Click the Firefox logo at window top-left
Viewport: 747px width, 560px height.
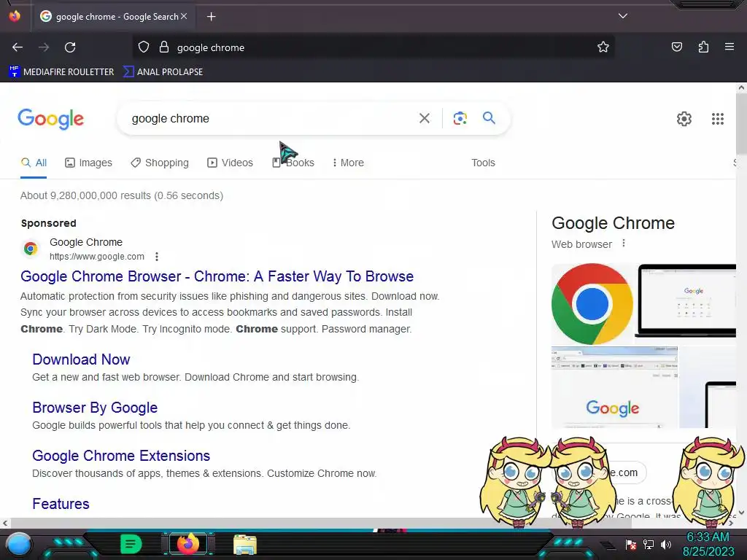click(15, 16)
